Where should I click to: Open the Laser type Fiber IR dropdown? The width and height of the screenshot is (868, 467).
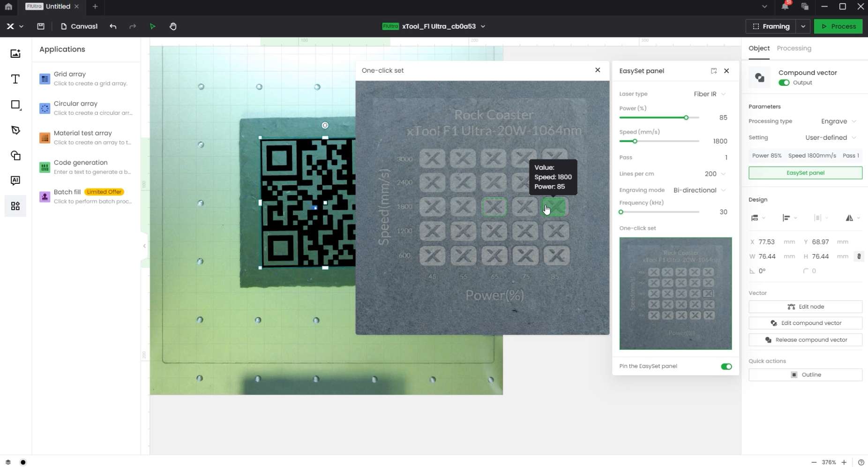pos(710,94)
